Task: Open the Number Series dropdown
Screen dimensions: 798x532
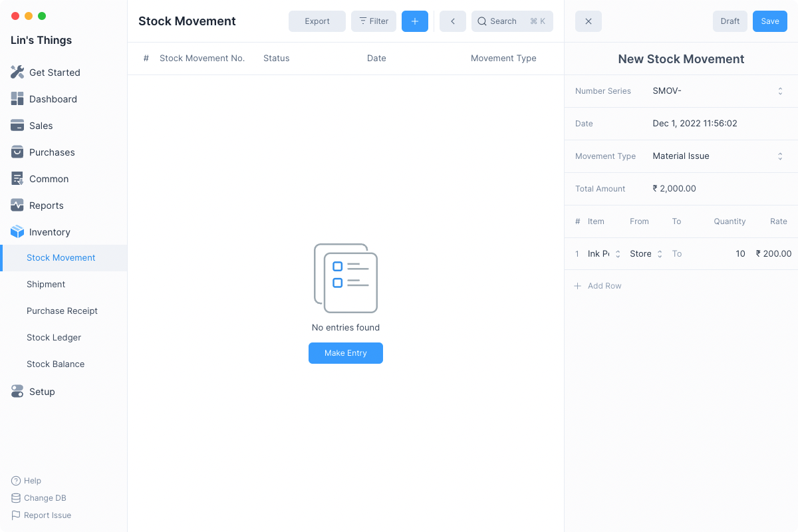Action: tap(780, 91)
